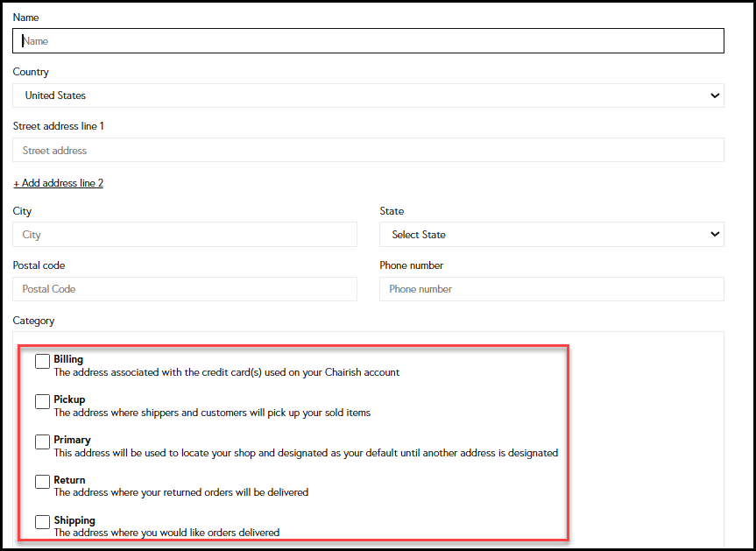This screenshot has height=551, width=756.
Task: Click the bold Return label
Action: point(69,480)
